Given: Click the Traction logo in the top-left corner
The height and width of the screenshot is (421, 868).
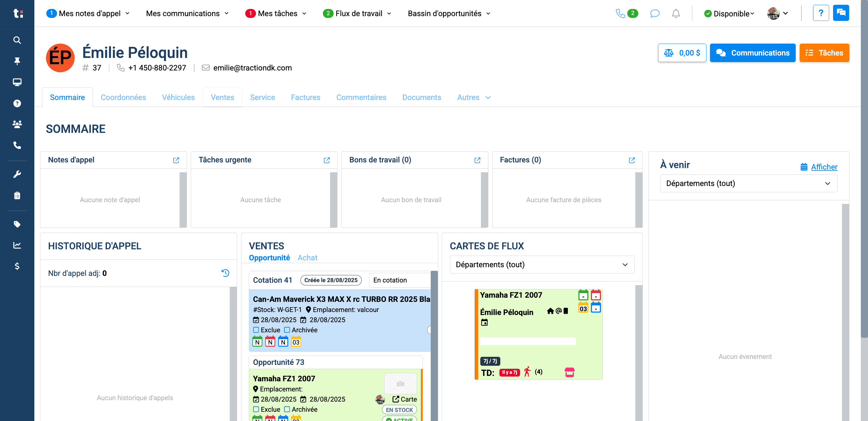Looking at the screenshot, I should point(18,13).
